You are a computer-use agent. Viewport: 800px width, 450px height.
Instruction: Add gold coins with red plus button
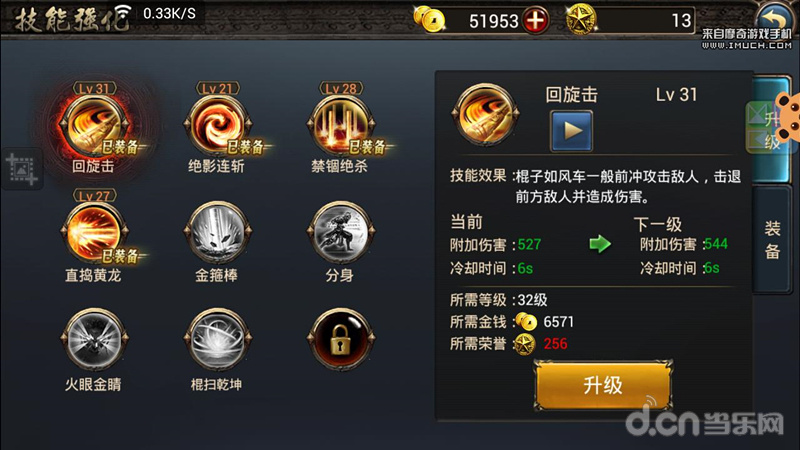pyautogui.click(x=535, y=20)
